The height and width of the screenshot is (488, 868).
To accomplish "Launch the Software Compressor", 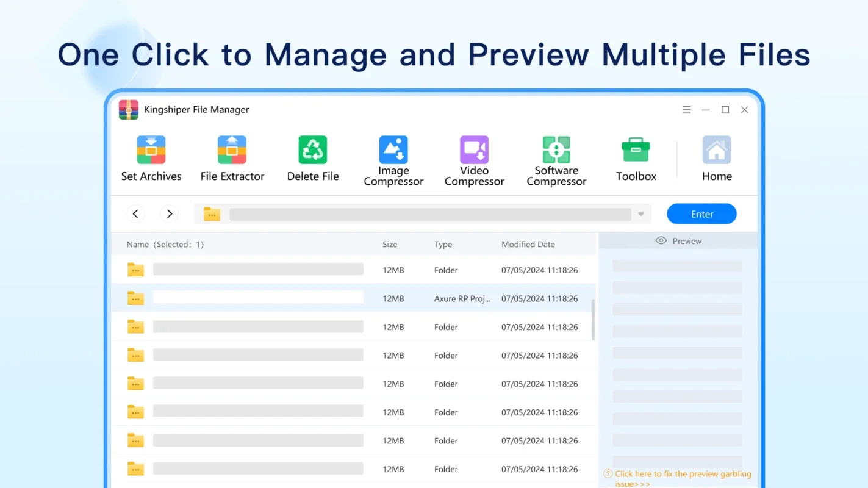I will click(556, 161).
